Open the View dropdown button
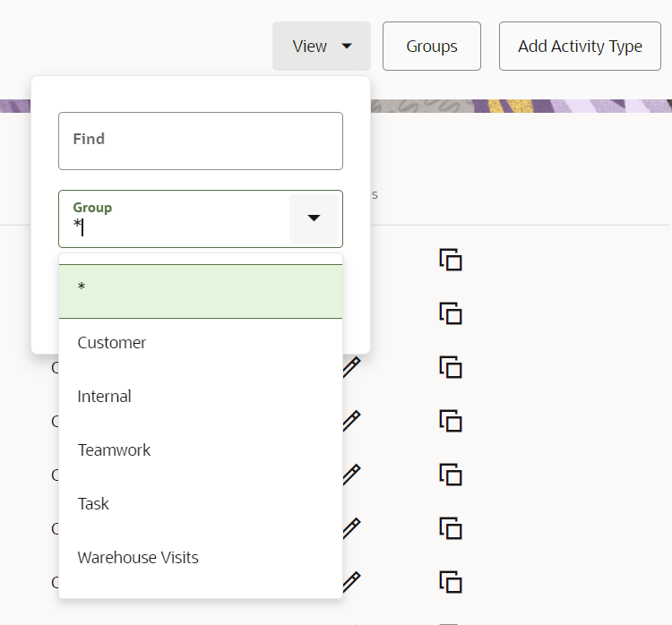The image size is (672, 625). [x=322, y=47]
